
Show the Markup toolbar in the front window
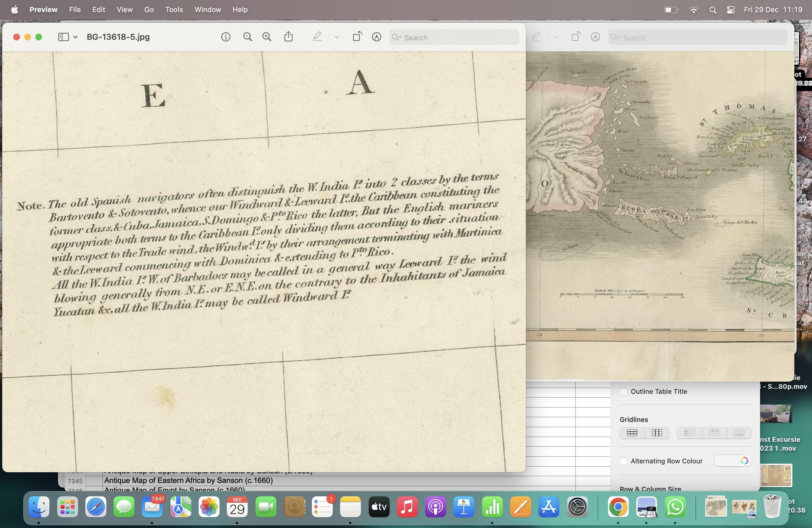[377, 37]
